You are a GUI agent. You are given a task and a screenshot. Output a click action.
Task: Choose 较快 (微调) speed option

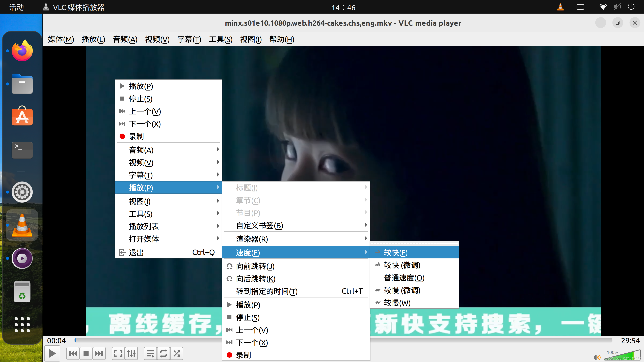click(415, 265)
